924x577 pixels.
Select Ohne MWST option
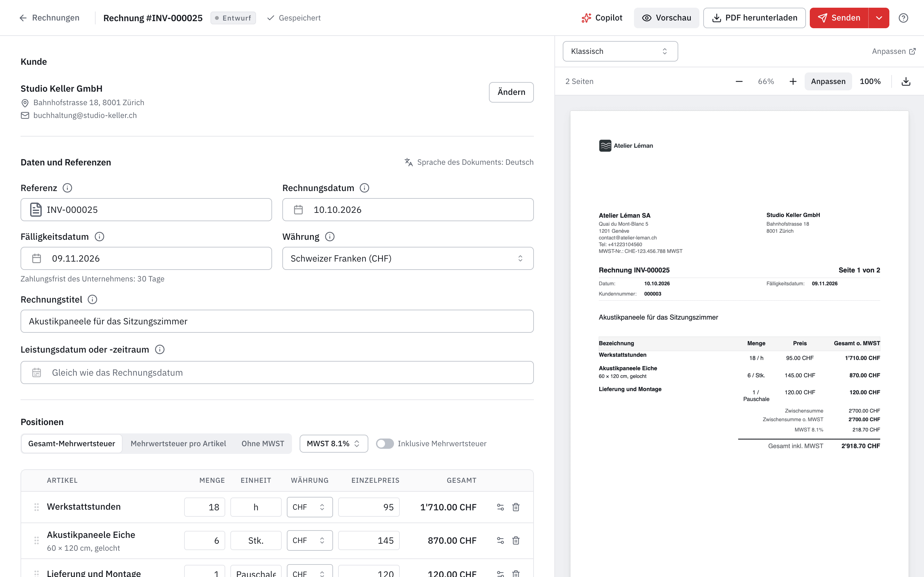263,443
